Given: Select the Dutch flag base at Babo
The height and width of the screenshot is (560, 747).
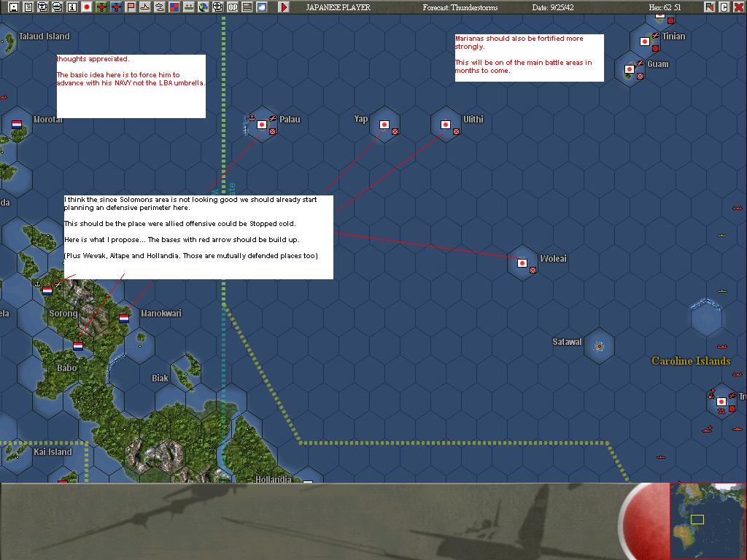Looking at the screenshot, I should pos(78,346).
